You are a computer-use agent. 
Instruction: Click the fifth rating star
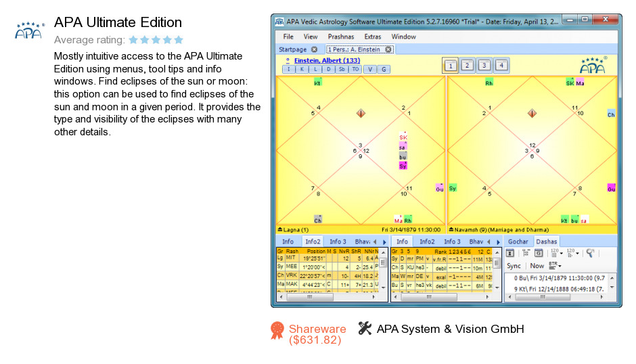[179, 40]
